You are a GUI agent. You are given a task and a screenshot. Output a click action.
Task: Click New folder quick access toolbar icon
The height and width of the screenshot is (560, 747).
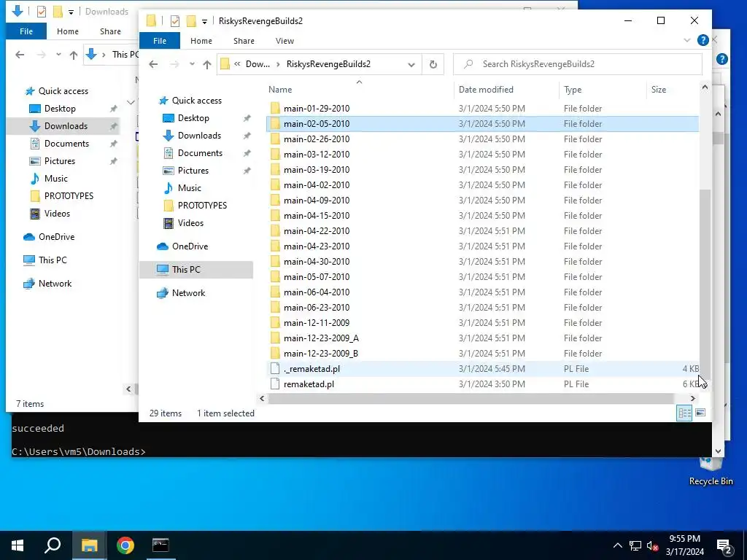(x=191, y=21)
